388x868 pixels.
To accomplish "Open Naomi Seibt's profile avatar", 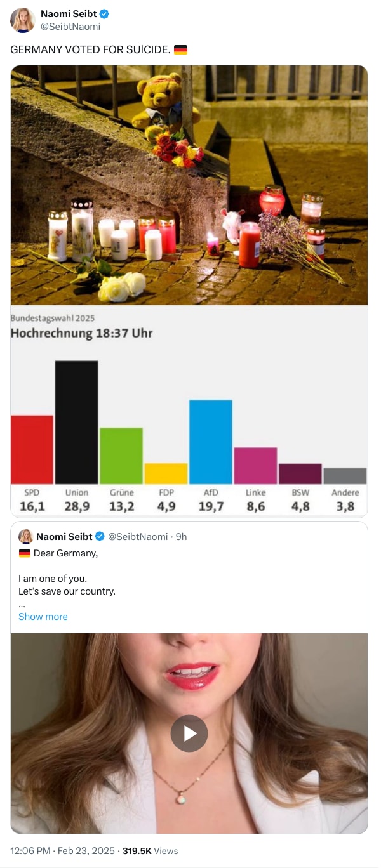I will 22,19.
